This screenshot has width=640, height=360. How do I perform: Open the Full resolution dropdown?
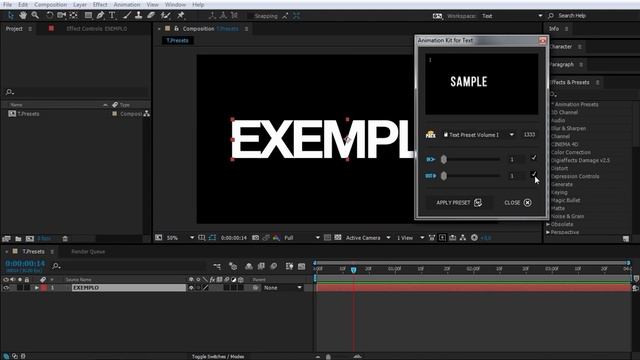[302, 238]
